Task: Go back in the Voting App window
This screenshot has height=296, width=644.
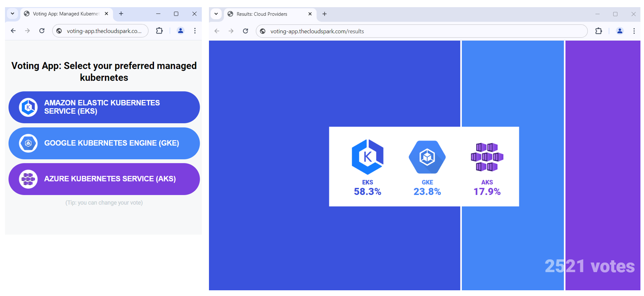Action: [13, 31]
